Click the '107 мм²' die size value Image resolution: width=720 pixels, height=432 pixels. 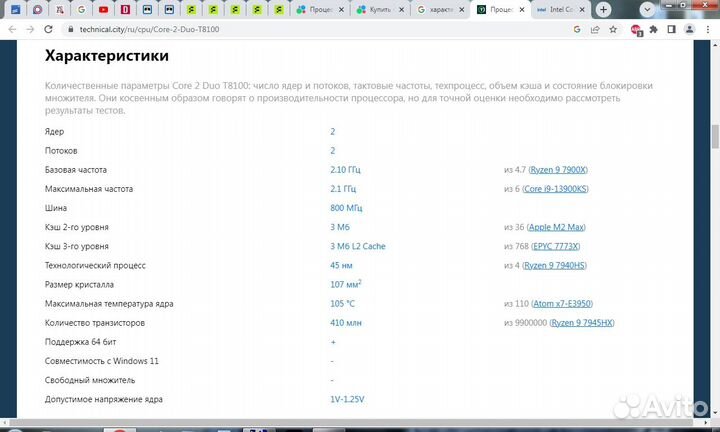click(x=346, y=284)
